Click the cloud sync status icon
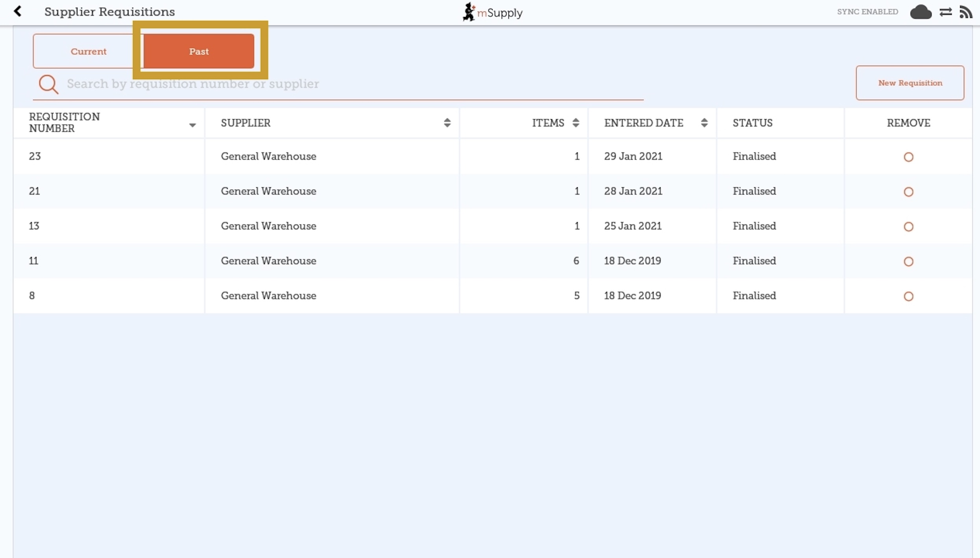Screen dimensions: 980x558 pyautogui.click(x=921, y=12)
